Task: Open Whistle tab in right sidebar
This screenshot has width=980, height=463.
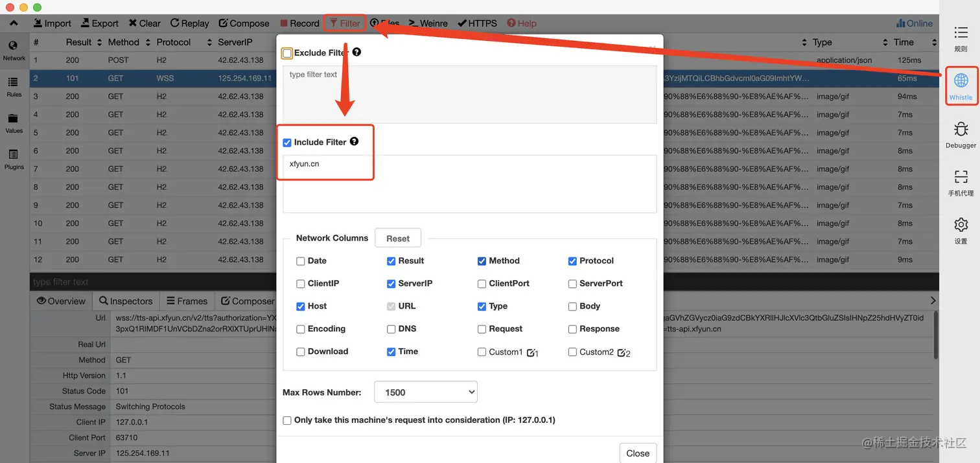Action: 961,86
